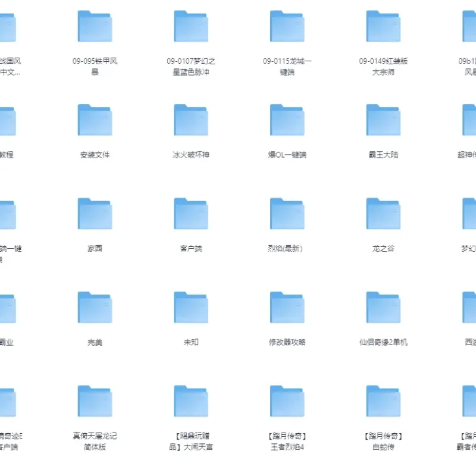476x476 pixels.
Task: Open the 爆OL一键端 folder
Action: click(287, 120)
